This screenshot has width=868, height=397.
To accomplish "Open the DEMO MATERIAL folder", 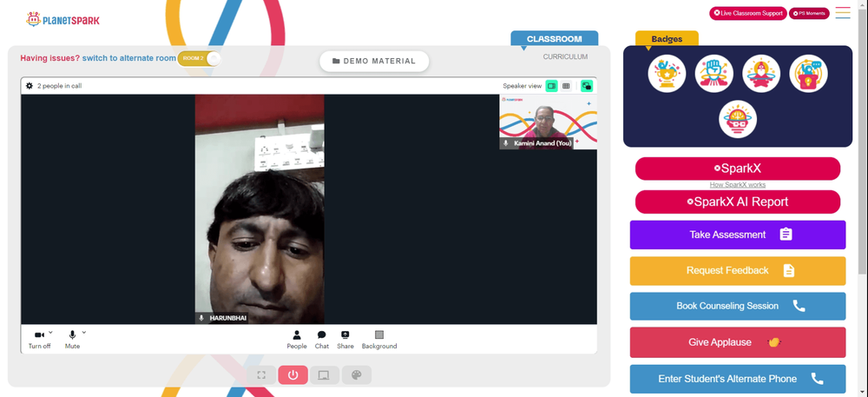I will coord(374,61).
